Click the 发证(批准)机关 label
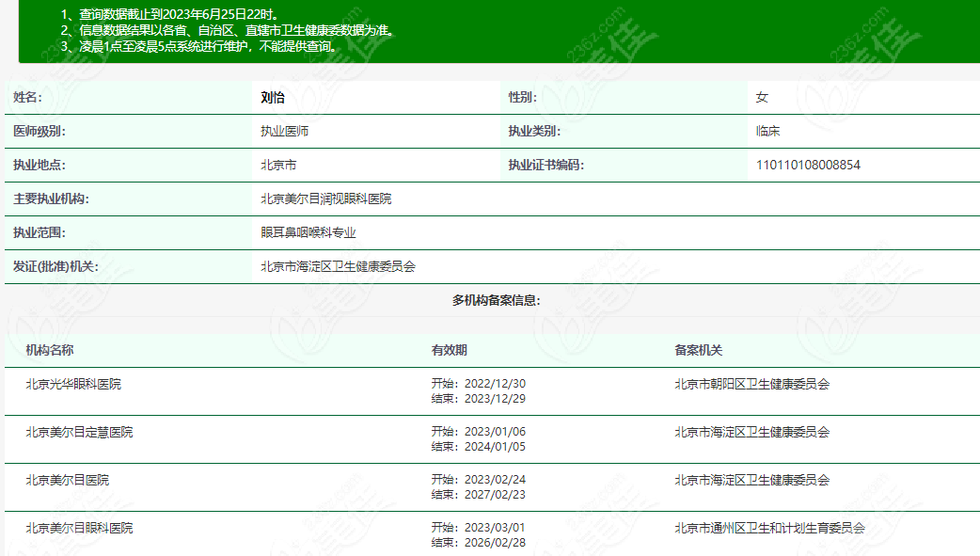Screen dimensions: 980x556 point(55,266)
